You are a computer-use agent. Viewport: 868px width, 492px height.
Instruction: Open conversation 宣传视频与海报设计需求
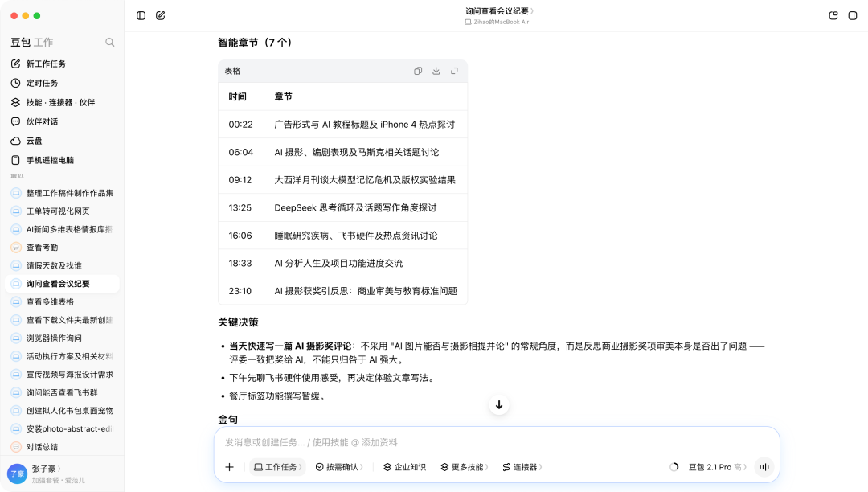click(x=62, y=375)
